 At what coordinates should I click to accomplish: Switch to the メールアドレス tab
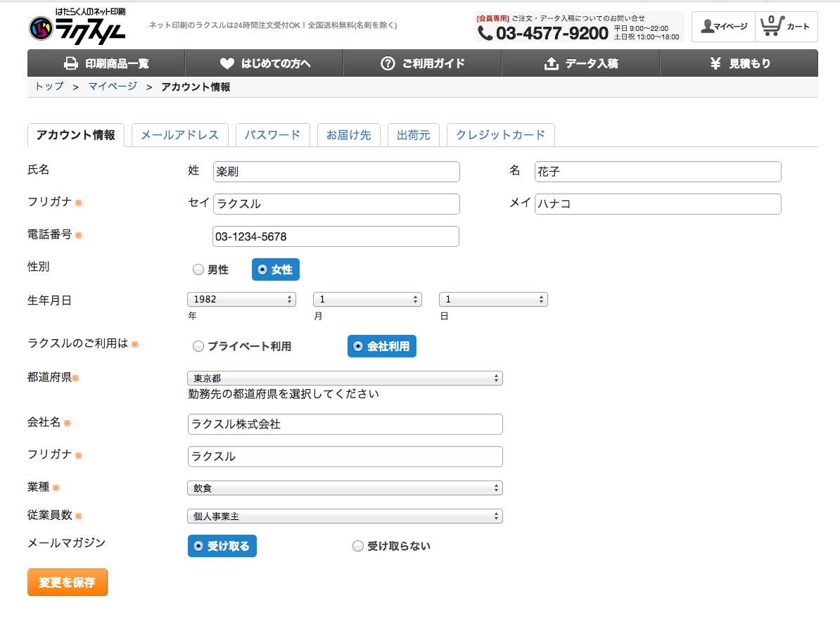coord(179,135)
